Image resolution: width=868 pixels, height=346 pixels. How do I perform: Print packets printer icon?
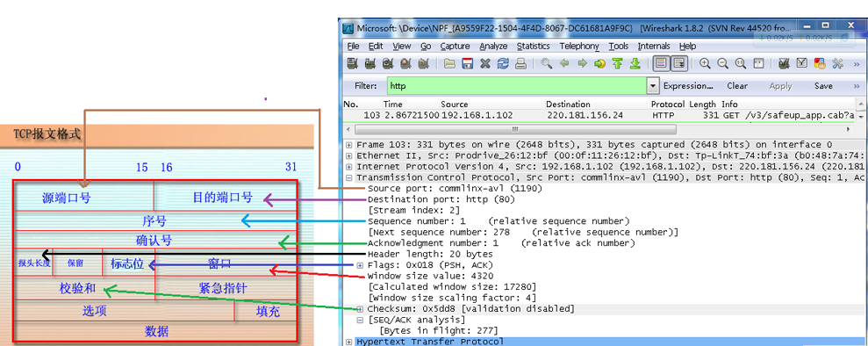[x=520, y=63]
